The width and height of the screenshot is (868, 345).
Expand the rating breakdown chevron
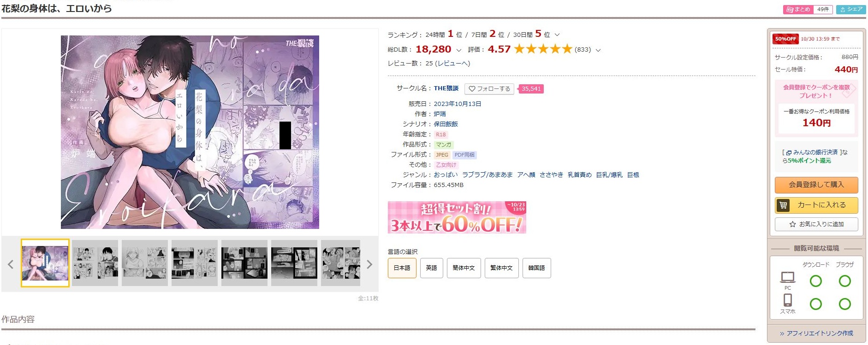click(598, 50)
